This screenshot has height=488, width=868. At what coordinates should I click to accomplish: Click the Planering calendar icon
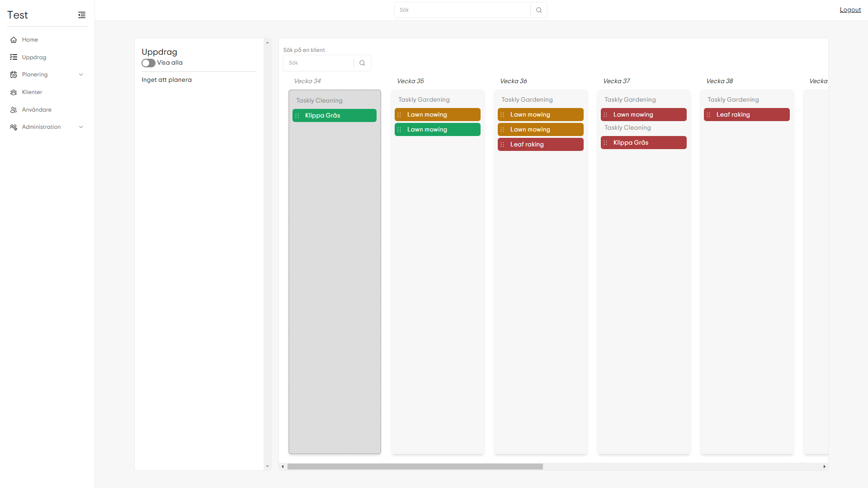(14, 75)
